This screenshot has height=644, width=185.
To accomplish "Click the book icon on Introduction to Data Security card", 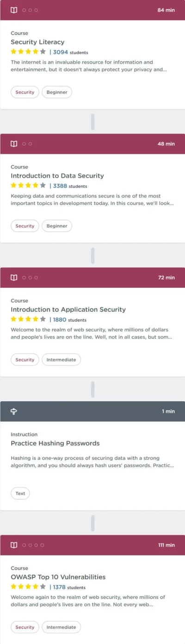I will tap(14, 144).
